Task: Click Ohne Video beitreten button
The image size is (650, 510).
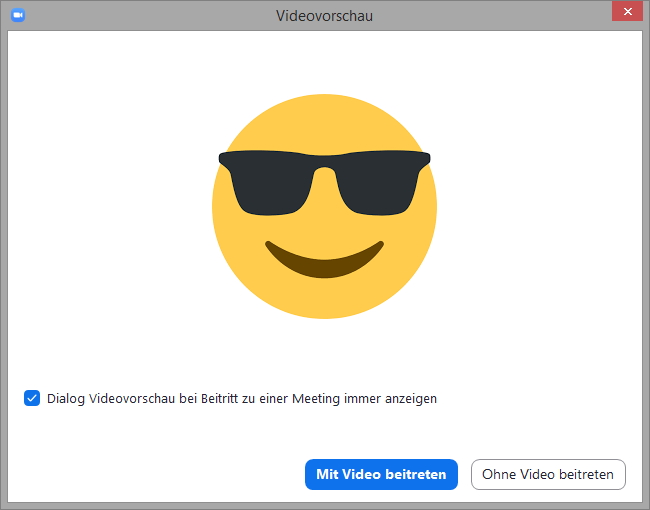Action: coord(548,474)
